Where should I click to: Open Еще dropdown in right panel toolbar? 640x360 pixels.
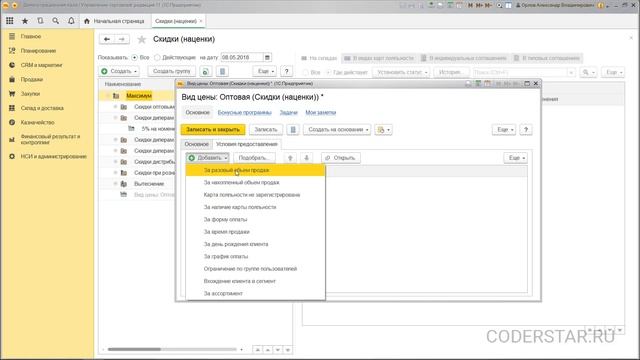coord(613,72)
